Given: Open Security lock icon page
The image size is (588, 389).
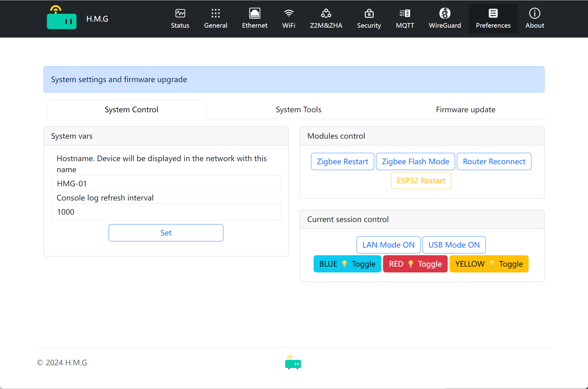Looking at the screenshot, I should [x=369, y=14].
